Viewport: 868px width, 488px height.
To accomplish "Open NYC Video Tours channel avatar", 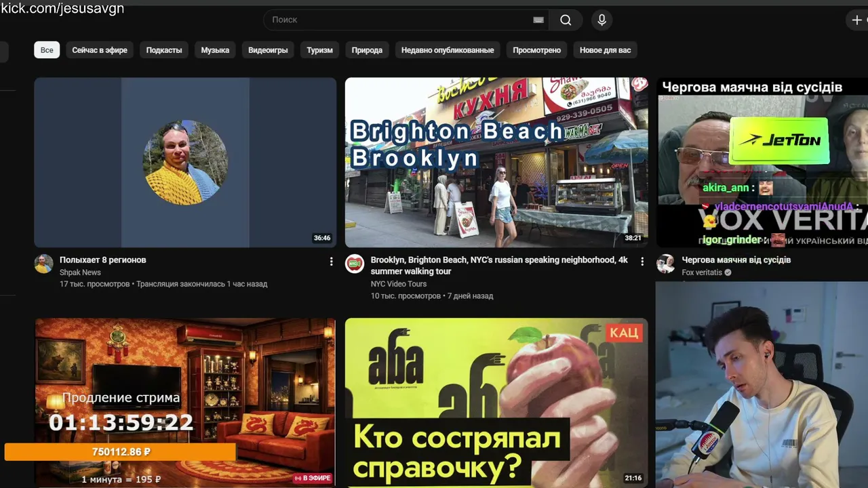I will (355, 264).
